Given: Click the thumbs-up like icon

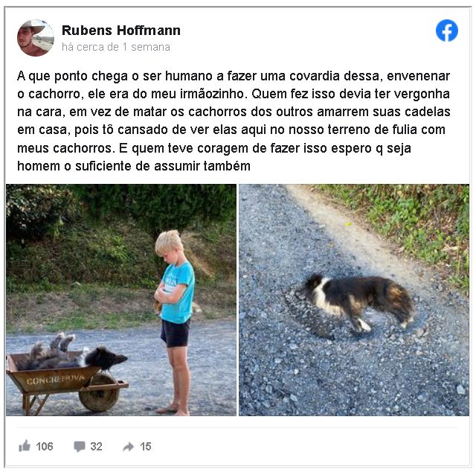Looking at the screenshot, I should coord(25,446).
